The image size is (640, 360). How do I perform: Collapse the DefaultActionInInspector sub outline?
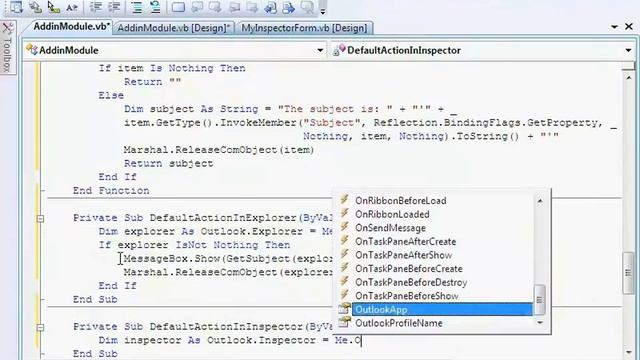point(40,327)
